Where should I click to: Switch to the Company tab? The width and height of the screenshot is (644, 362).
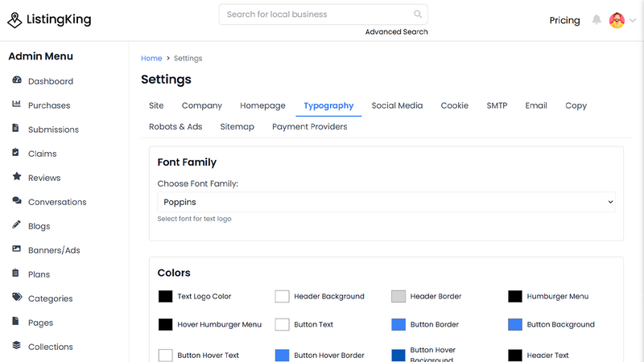click(202, 105)
